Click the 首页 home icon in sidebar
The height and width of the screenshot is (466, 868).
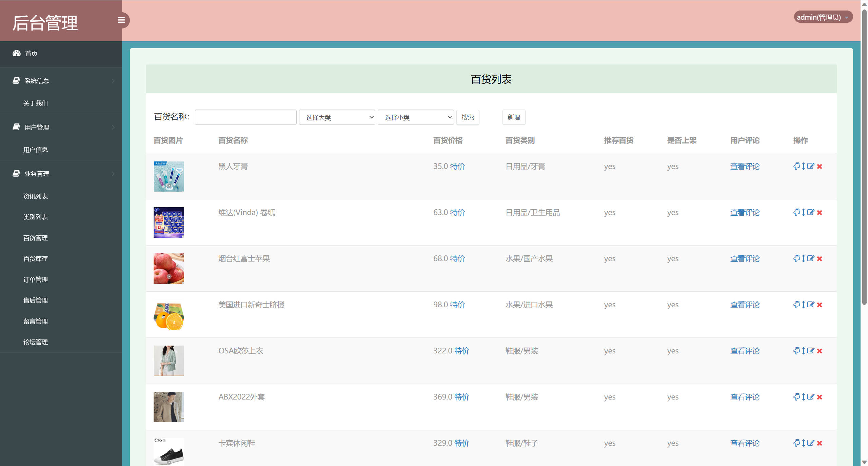[17, 53]
